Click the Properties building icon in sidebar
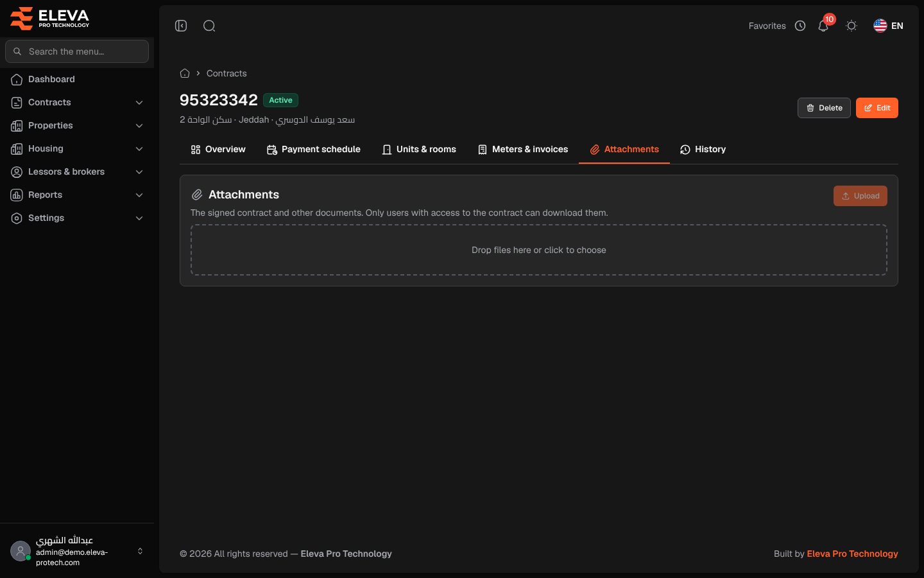 [x=17, y=126]
